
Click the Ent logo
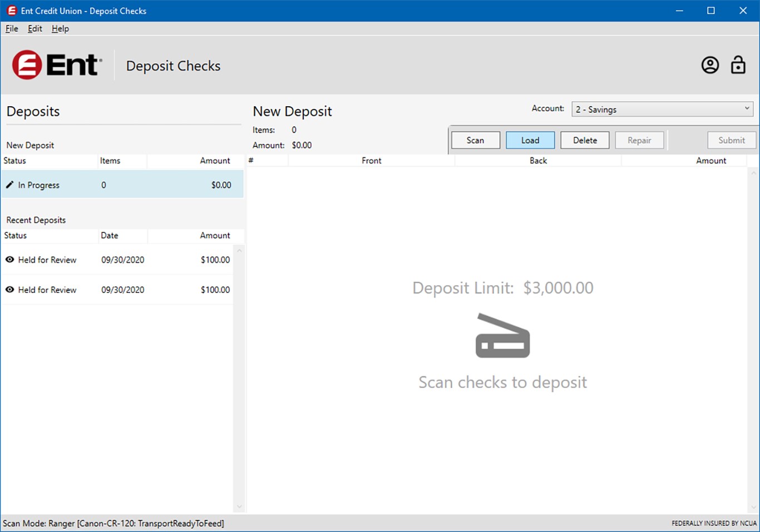coord(57,65)
